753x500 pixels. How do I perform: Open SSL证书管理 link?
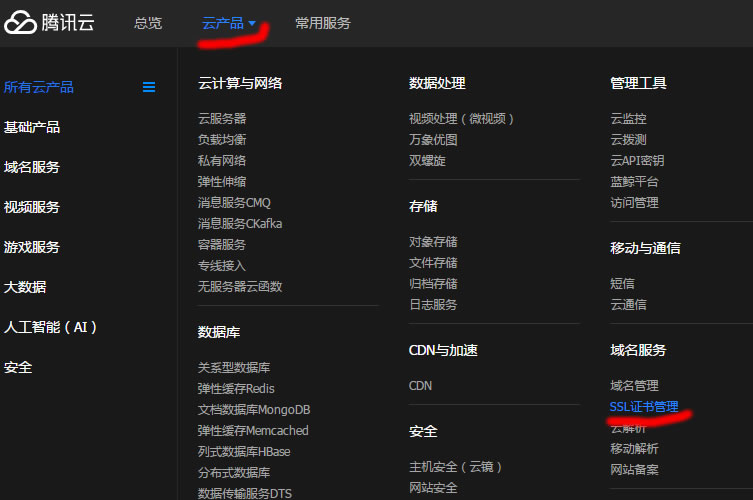644,407
